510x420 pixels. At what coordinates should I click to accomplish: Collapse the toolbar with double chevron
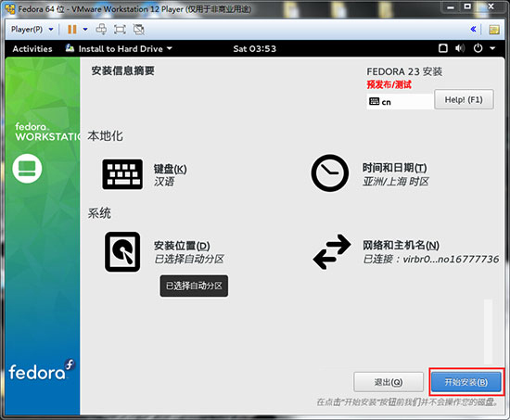[x=474, y=30]
